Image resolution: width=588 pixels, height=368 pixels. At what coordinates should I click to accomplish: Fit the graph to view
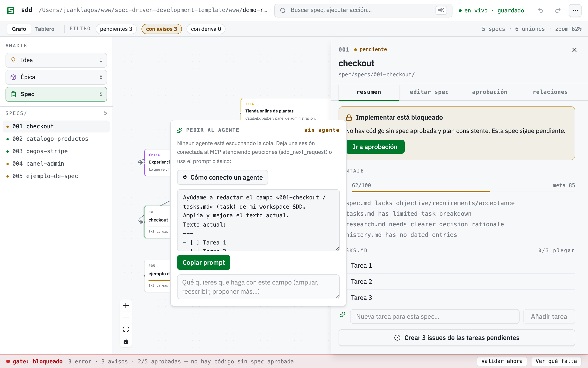tap(126, 329)
